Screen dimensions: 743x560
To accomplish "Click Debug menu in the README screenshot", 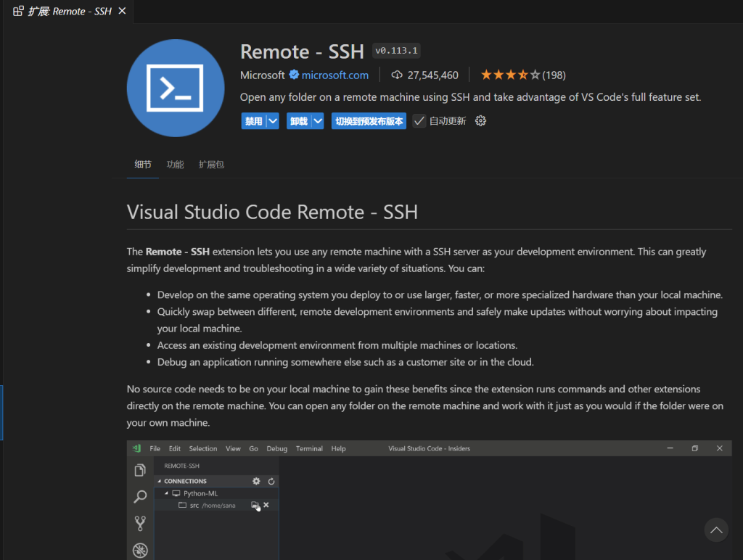I will point(276,449).
